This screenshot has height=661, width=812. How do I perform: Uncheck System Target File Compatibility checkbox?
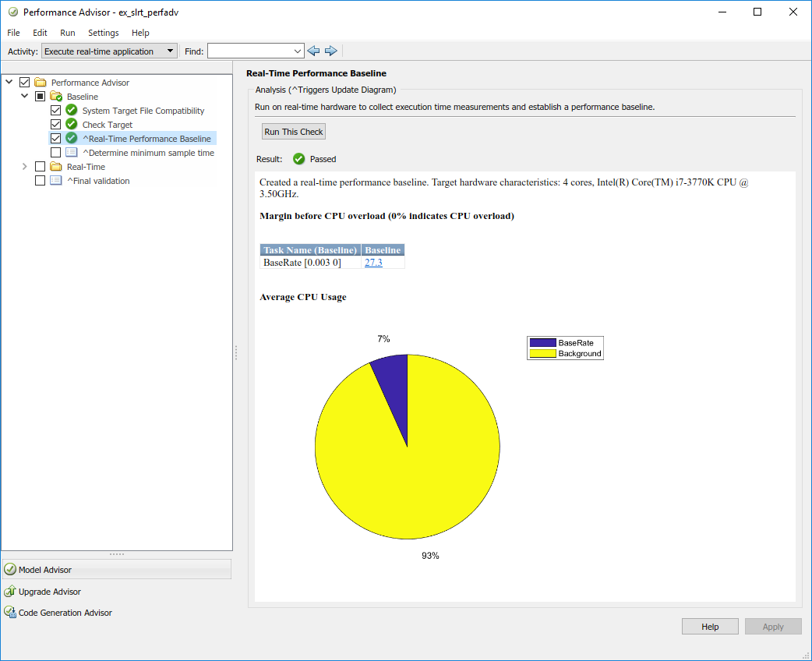point(55,111)
